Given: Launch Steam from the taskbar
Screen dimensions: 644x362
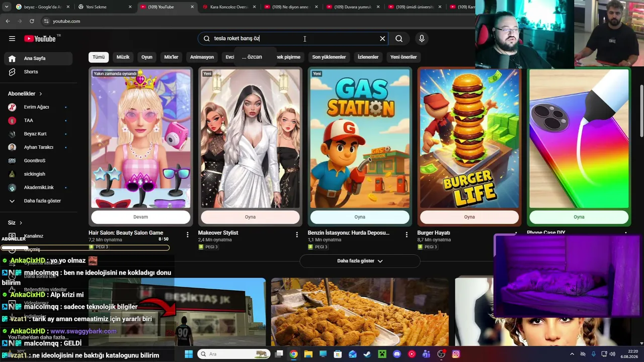Looking at the screenshot, I should [367, 354].
